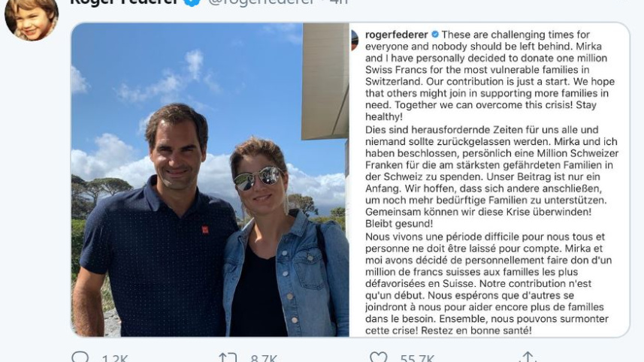The height and width of the screenshot is (362, 644).
Task: Click the reply speech bubble icon
Action: (x=81, y=357)
